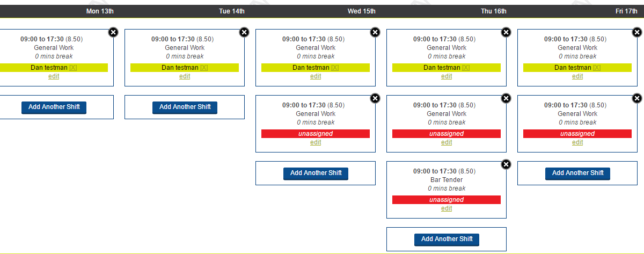Unassign Dan testman on Wednesday via [X]
This screenshot has height=254, width=644.
pyautogui.click(x=335, y=68)
